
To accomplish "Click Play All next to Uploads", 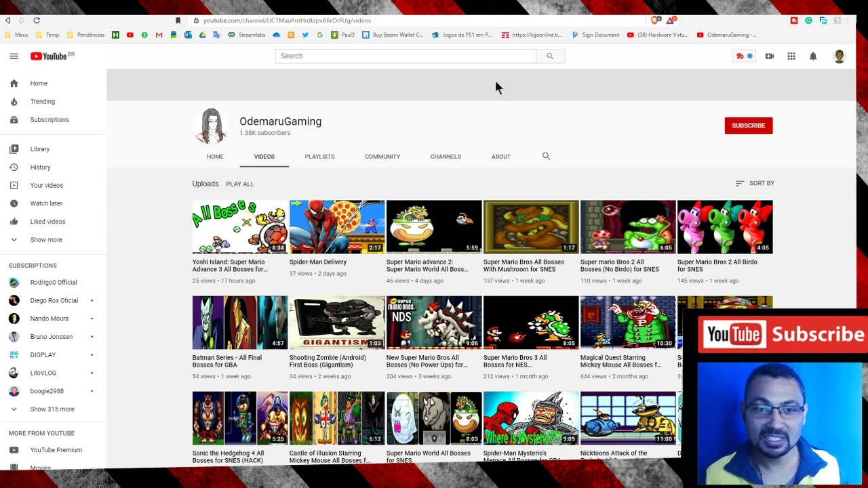I will click(x=240, y=184).
